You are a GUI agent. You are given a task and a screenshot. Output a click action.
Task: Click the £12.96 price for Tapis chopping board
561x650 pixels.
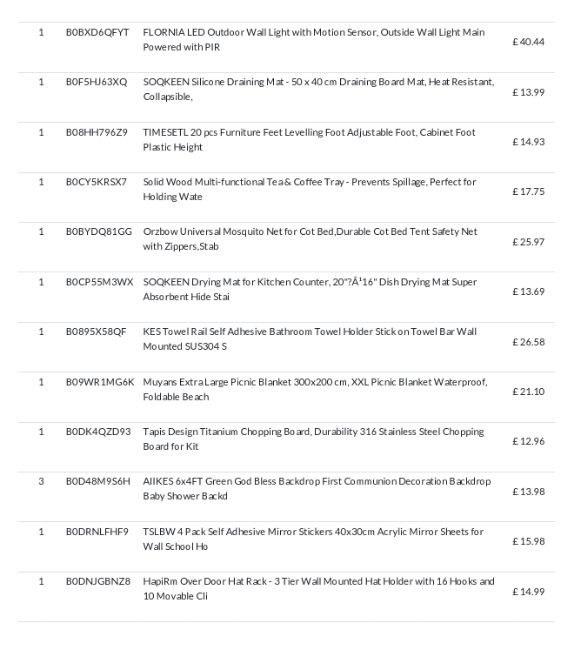(x=528, y=441)
